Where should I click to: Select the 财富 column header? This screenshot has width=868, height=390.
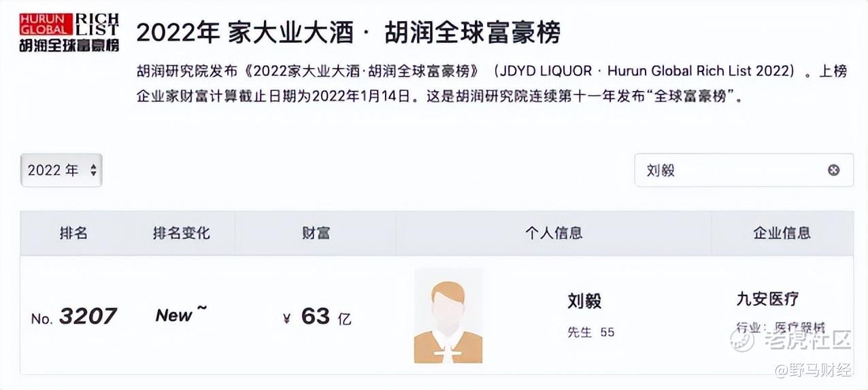pos(316,233)
